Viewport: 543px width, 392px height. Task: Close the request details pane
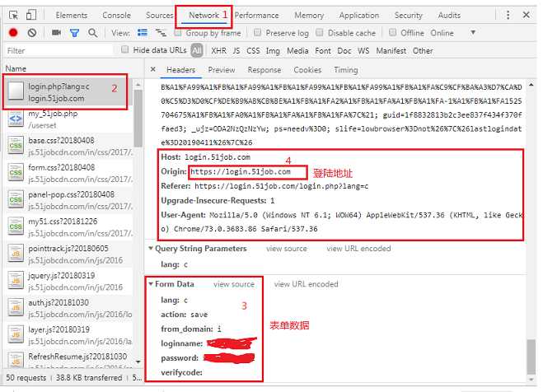152,69
